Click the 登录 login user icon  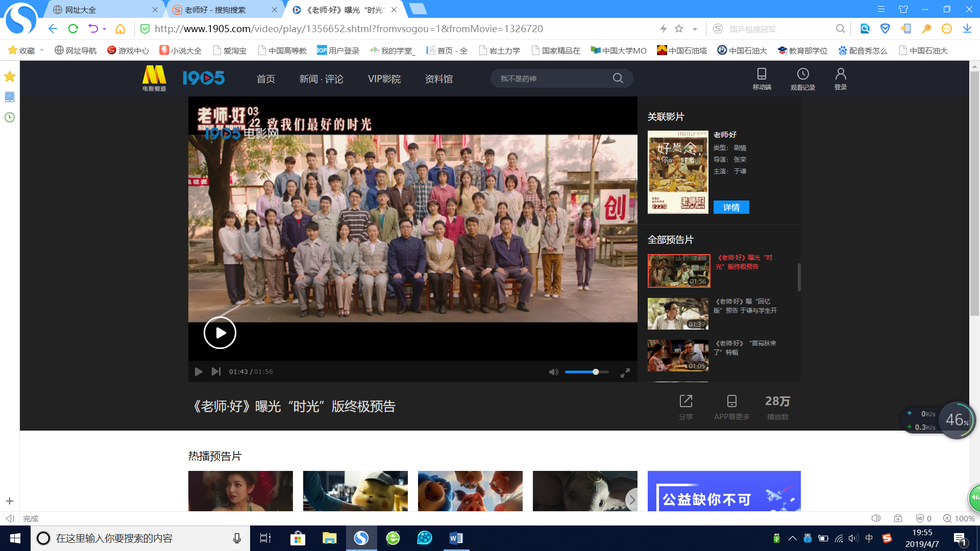[840, 74]
